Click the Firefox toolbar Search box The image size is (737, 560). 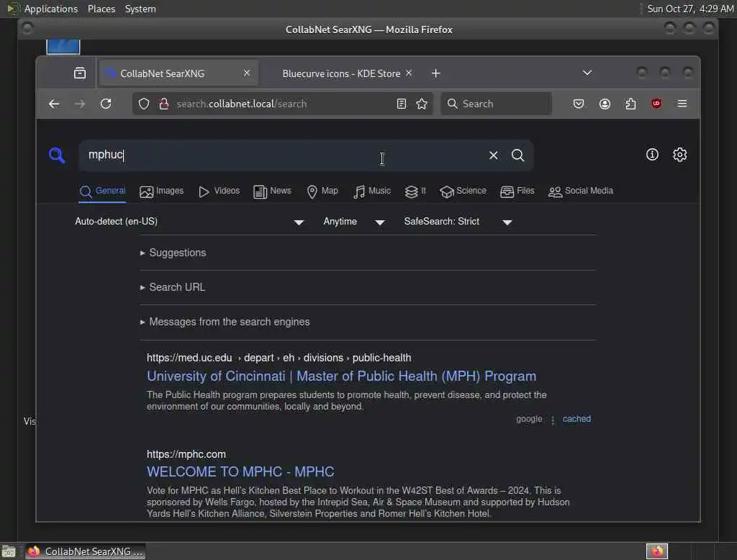click(496, 104)
